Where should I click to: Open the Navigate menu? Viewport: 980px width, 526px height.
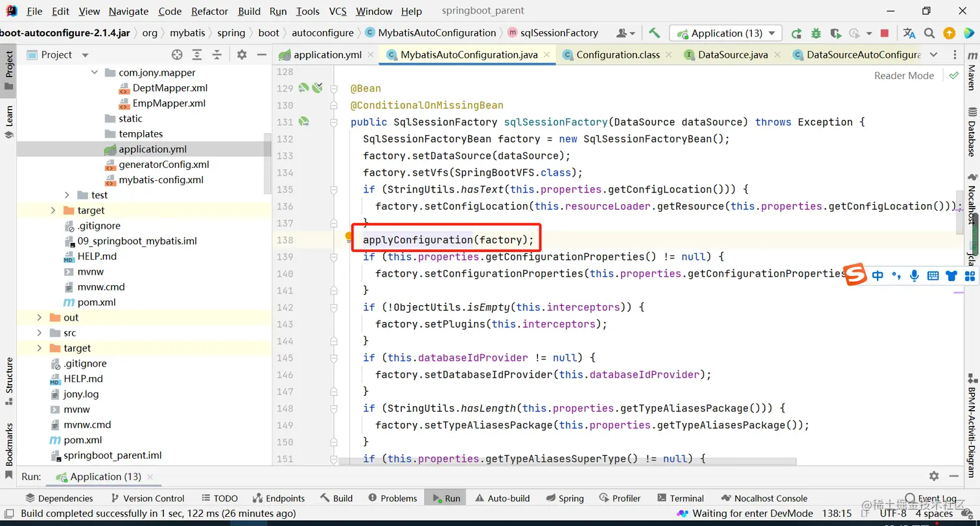pyautogui.click(x=128, y=11)
